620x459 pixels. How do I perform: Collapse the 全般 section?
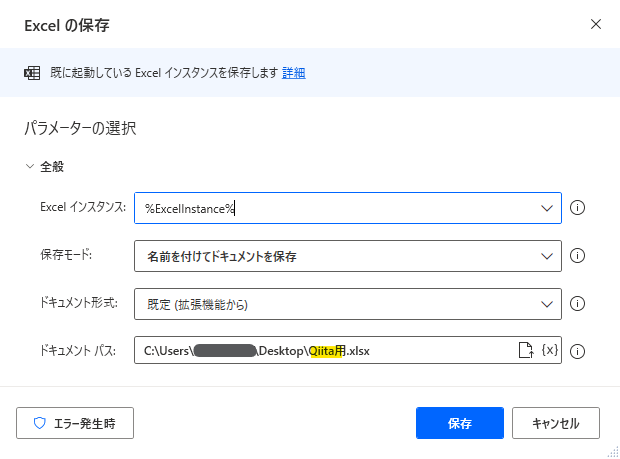(x=30, y=166)
